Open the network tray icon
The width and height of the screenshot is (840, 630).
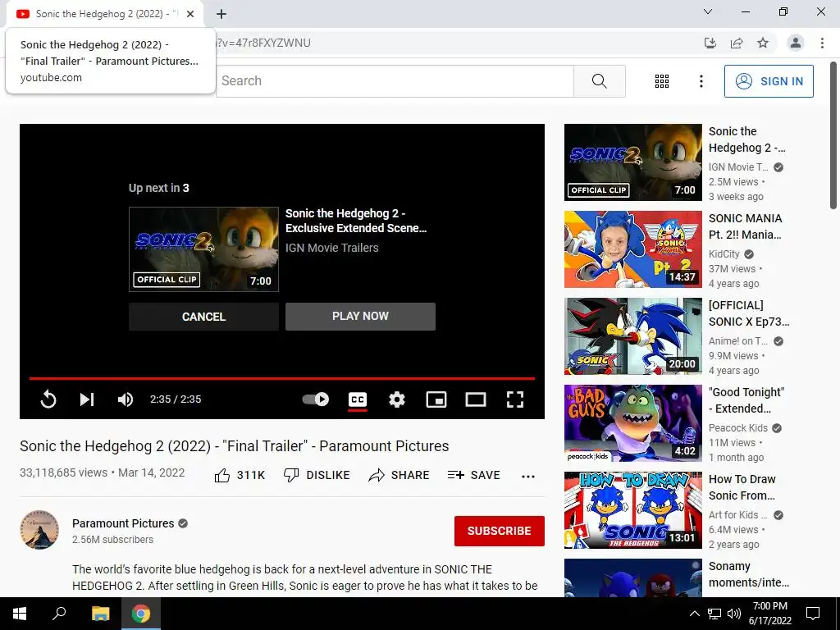pyautogui.click(x=714, y=614)
